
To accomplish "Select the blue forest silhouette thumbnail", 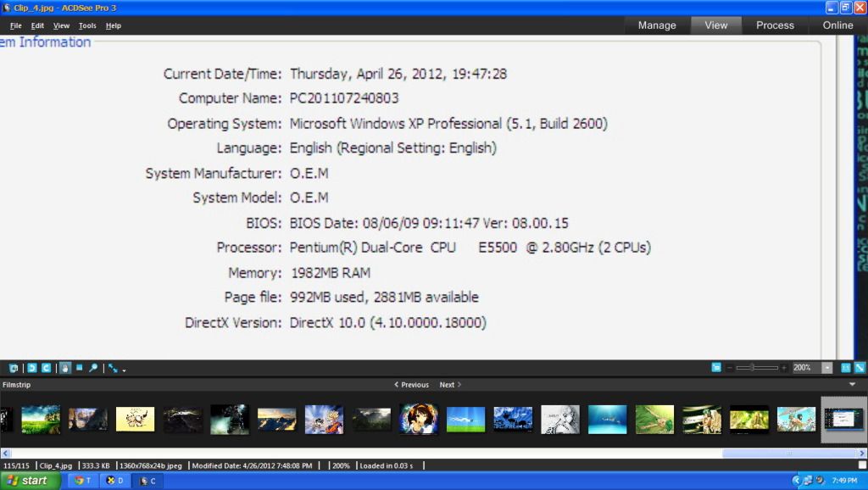I will click(513, 419).
